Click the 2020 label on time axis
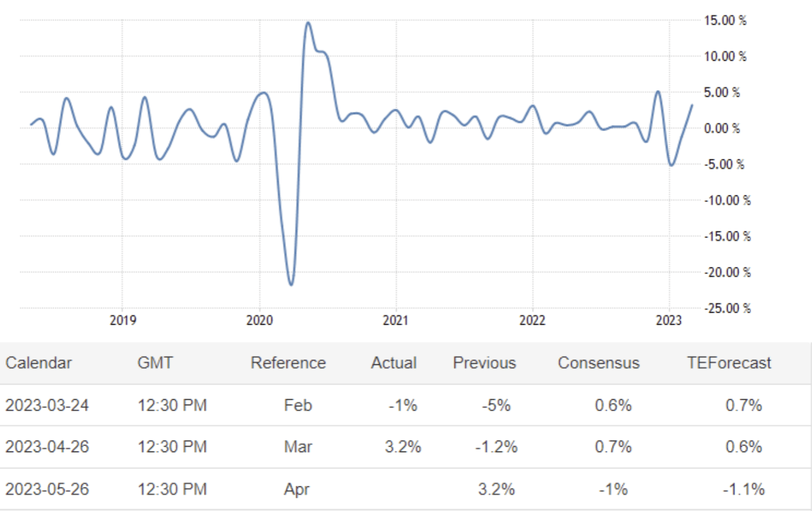812x511 pixels. [x=259, y=320]
